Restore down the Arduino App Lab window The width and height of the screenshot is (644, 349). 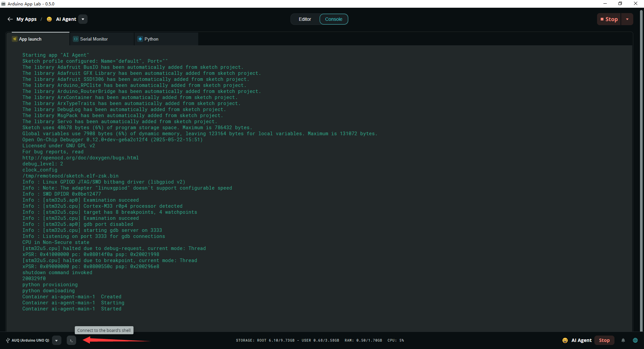point(620,4)
